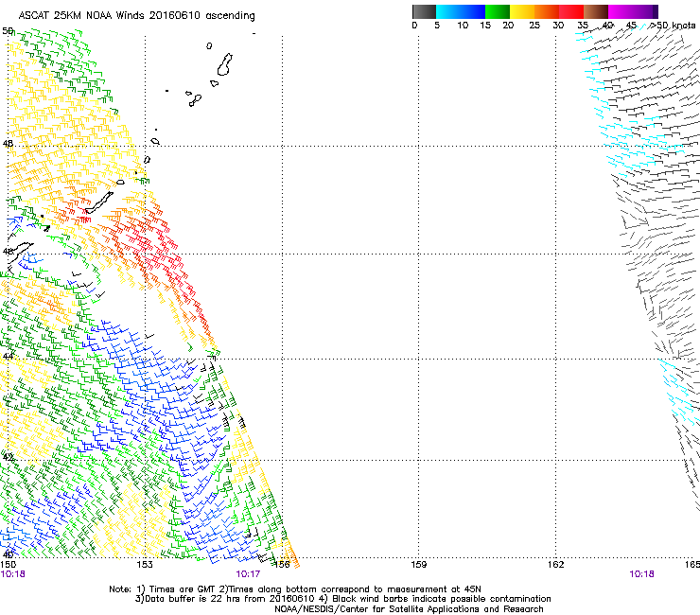
Task: Click the longitude label '153'
Action: tap(145, 565)
